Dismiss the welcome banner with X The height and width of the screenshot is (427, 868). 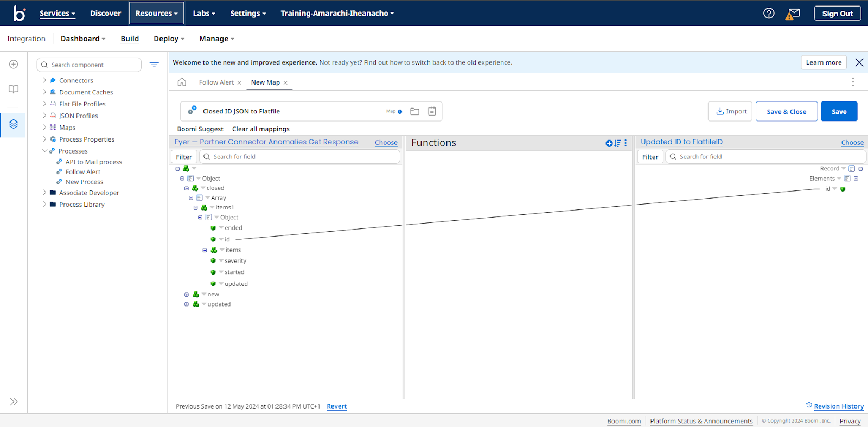(x=859, y=62)
